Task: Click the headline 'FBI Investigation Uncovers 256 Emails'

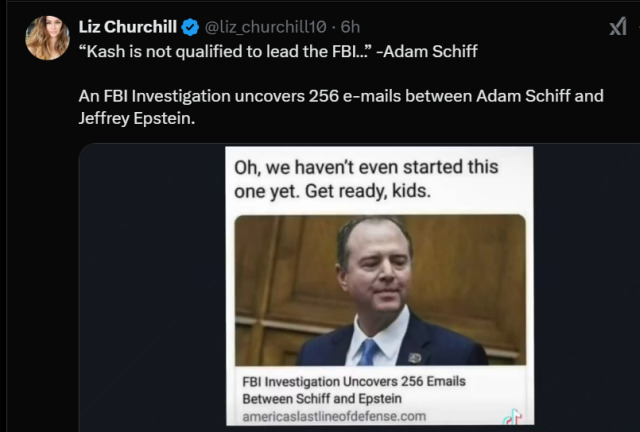Action: 354,382
